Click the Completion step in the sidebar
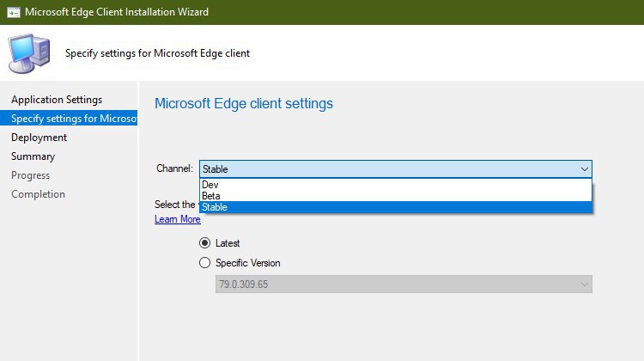Screen dimensions: 644x361 tap(38, 194)
